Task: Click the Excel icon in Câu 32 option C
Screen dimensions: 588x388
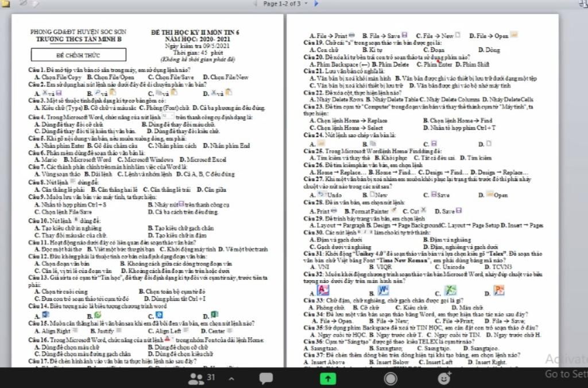Action: coord(450,290)
